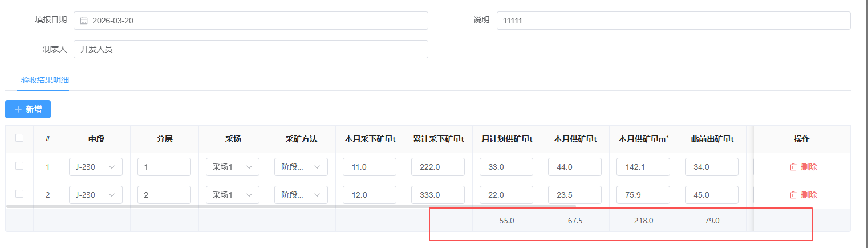Toggle the select-all checkbox in table header

point(19,138)
